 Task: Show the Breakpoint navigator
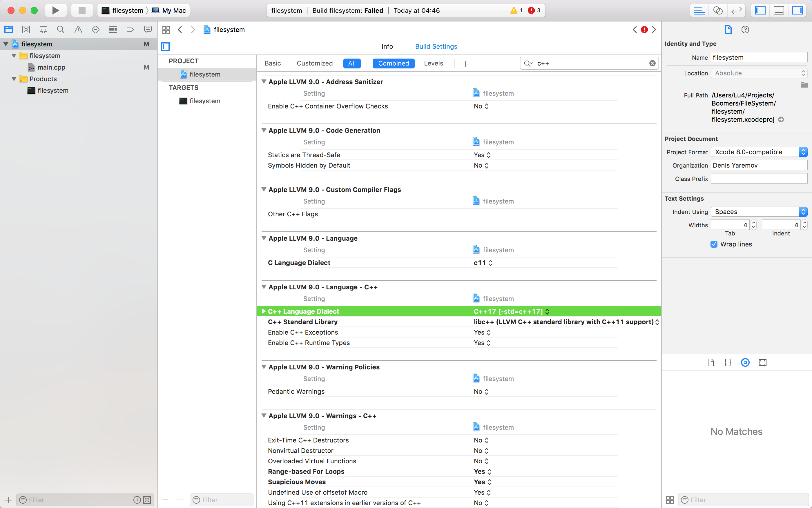coord(130,30)
